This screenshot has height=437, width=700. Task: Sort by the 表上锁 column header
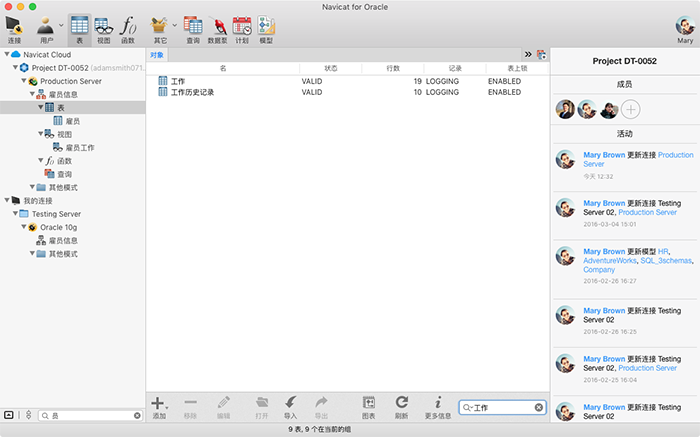coord(517,68)
